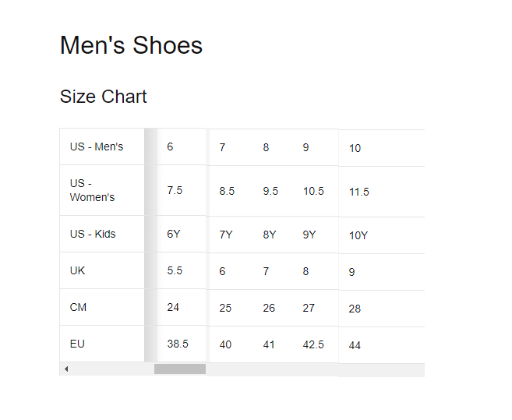Click the UK size 5.5 cell

click(x=175, y=270)
